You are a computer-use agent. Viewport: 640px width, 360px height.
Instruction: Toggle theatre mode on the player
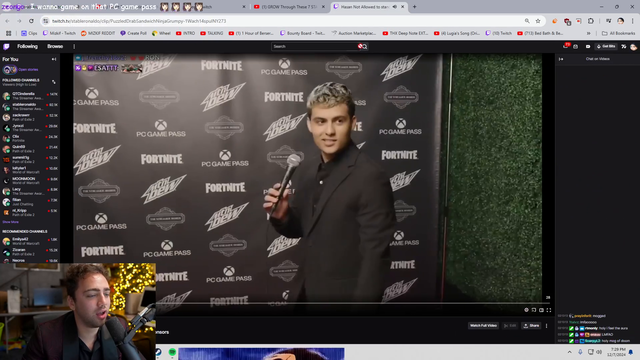coord(541,310)
